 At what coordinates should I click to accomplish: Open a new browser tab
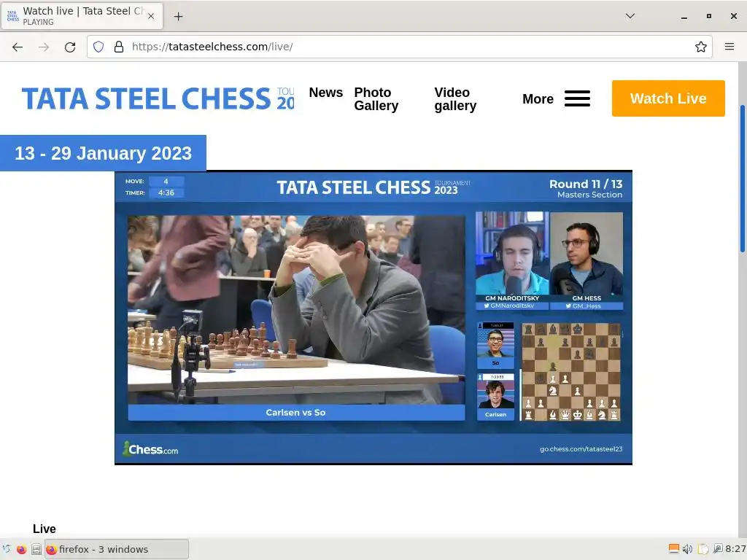[178, 16]
